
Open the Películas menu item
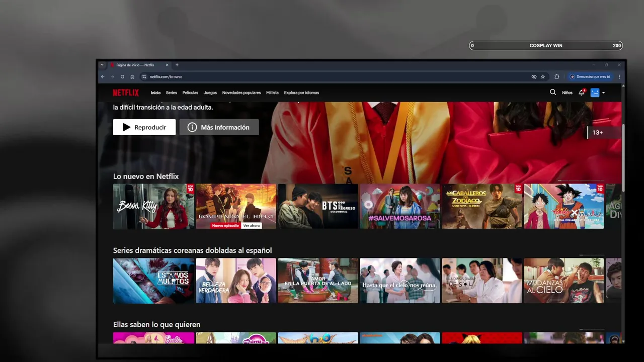190,93
